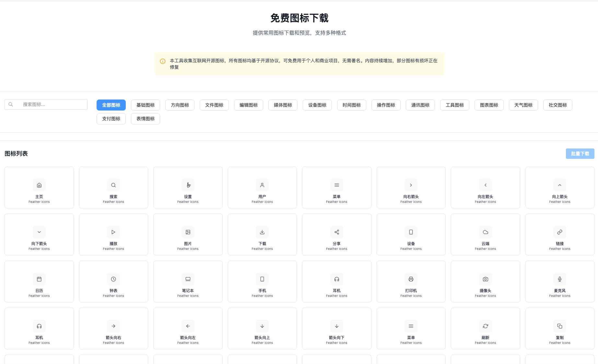Screen dimensions: 598x364
Task: Select the icon labeled 箭头向下
Action: pos(337,326)
